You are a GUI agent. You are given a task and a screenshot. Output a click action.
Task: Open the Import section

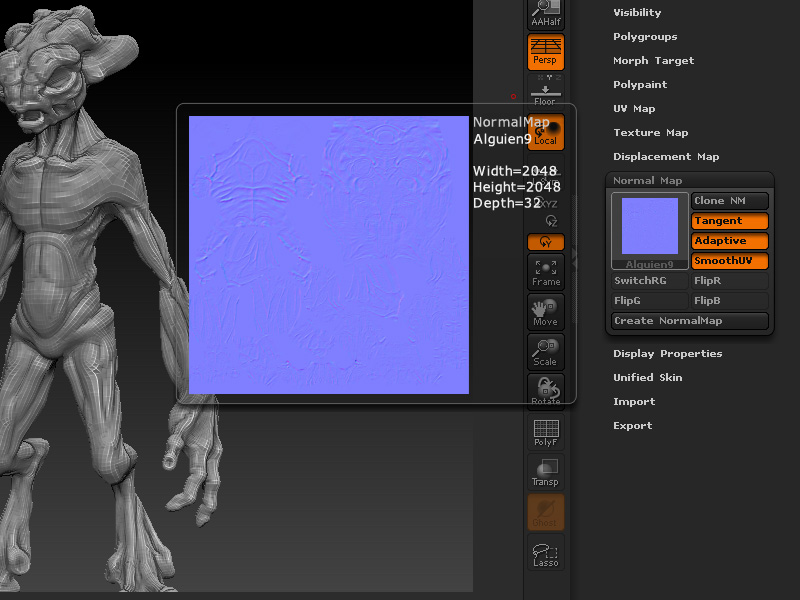point(634,402)
